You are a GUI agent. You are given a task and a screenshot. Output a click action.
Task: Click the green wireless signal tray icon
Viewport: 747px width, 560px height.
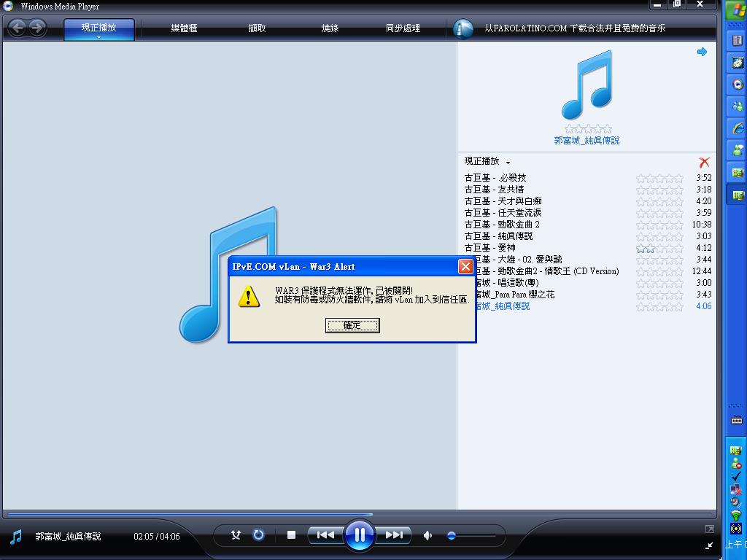[x=736, y=515]
